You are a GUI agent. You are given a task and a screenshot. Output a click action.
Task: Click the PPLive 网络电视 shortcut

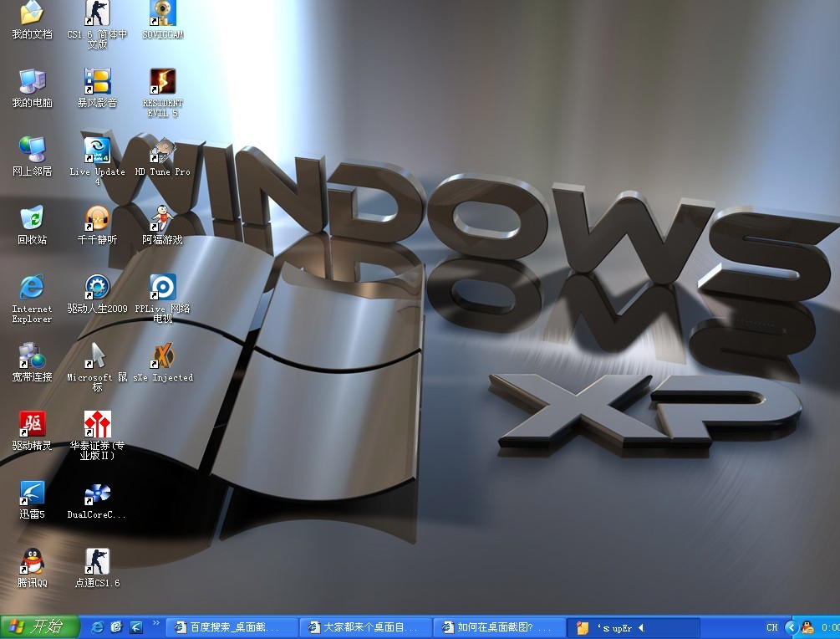[x=163, y=299]
